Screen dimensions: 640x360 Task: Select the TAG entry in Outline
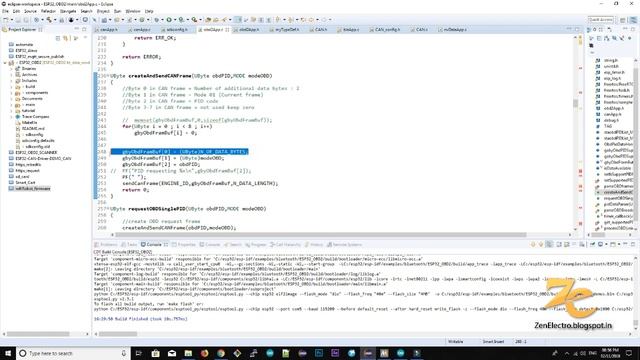click(607, 127)
